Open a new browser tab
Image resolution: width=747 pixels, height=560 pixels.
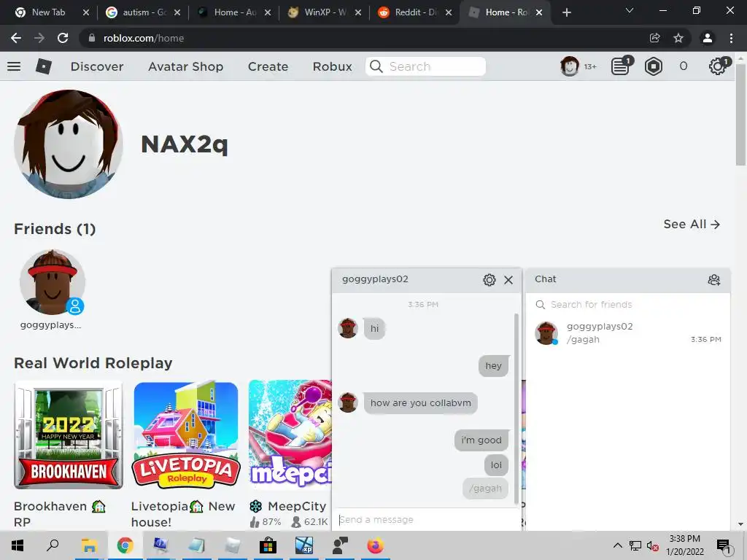tap(566, 12)
